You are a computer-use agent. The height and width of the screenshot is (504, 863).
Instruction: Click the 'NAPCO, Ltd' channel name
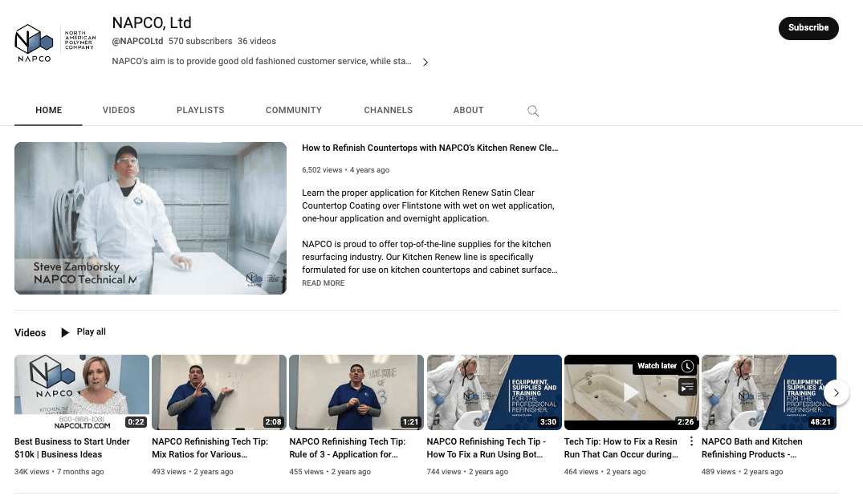pyautogui.click(x=152, y=22)
